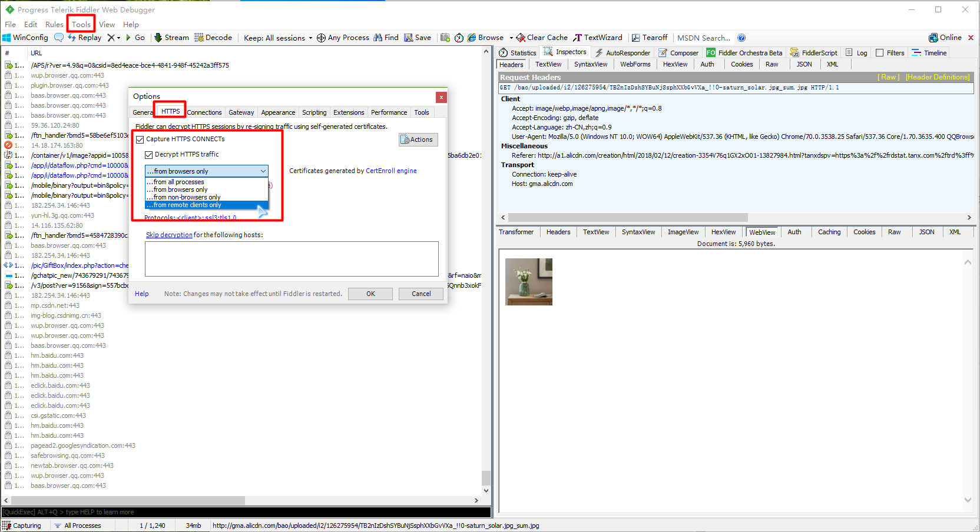Click the flower vase image thumbnail

point(529,282)
